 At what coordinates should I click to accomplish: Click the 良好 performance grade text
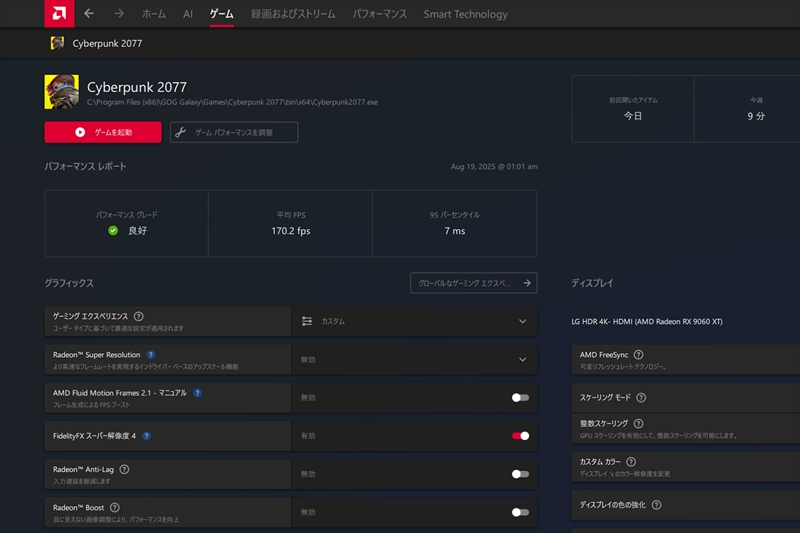tap(137, 231)
